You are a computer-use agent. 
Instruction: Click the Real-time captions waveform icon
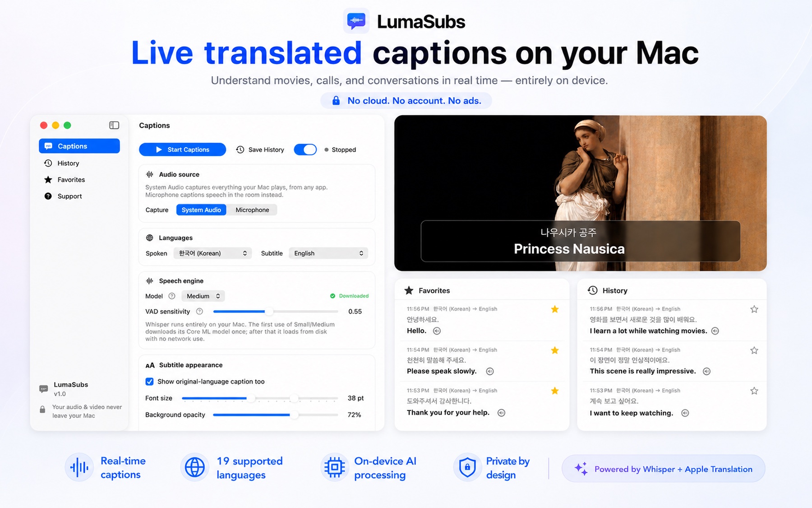pyautogui.click(x=79, y=467)
